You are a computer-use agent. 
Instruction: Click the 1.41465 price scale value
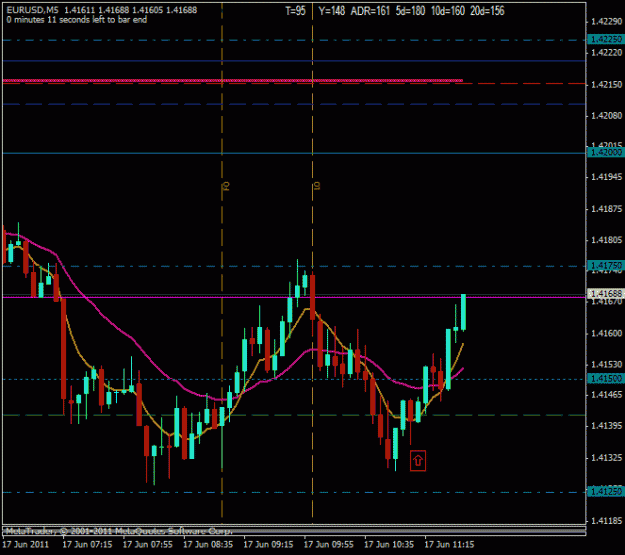(606, 395)
